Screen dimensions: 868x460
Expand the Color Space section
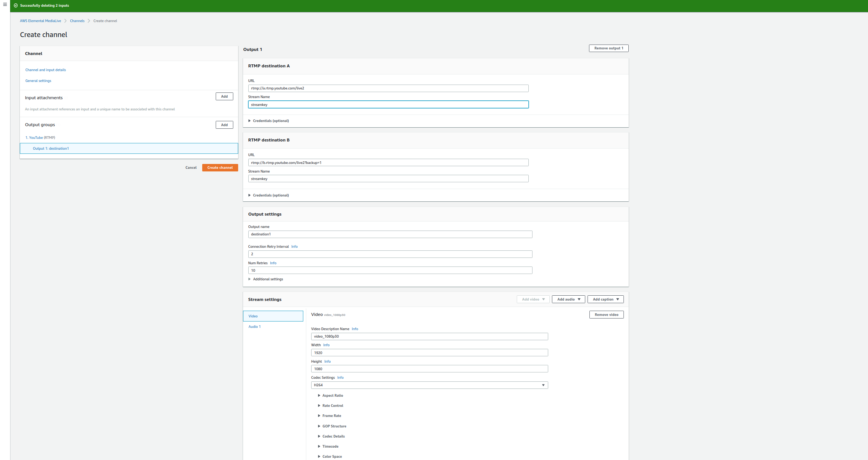[330, 457]
